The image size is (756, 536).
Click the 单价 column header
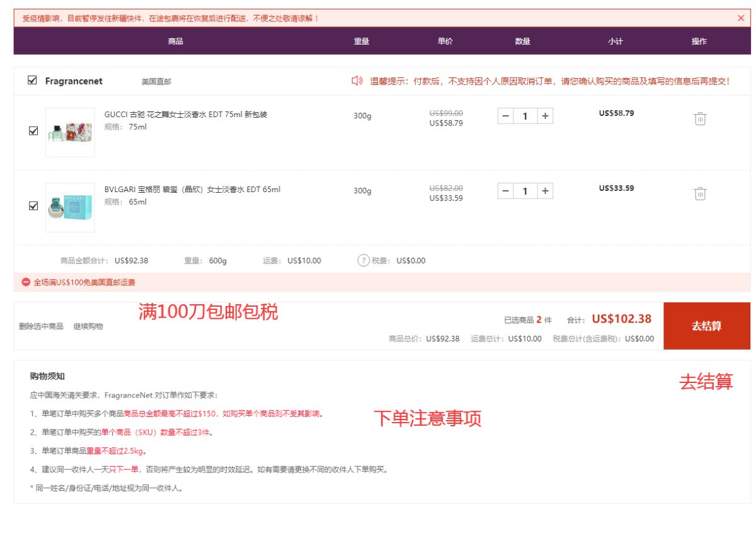[x=445, y=42]
